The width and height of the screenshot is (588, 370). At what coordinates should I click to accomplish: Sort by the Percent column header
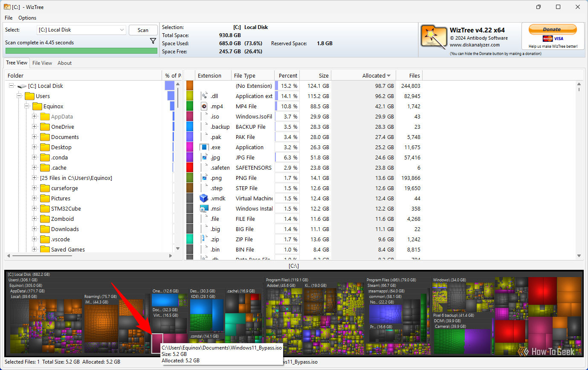click(x=287, y=75)
